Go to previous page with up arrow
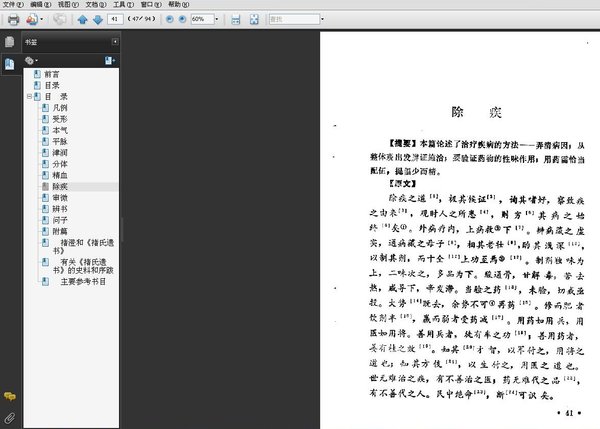 click(x=83, y=19)
